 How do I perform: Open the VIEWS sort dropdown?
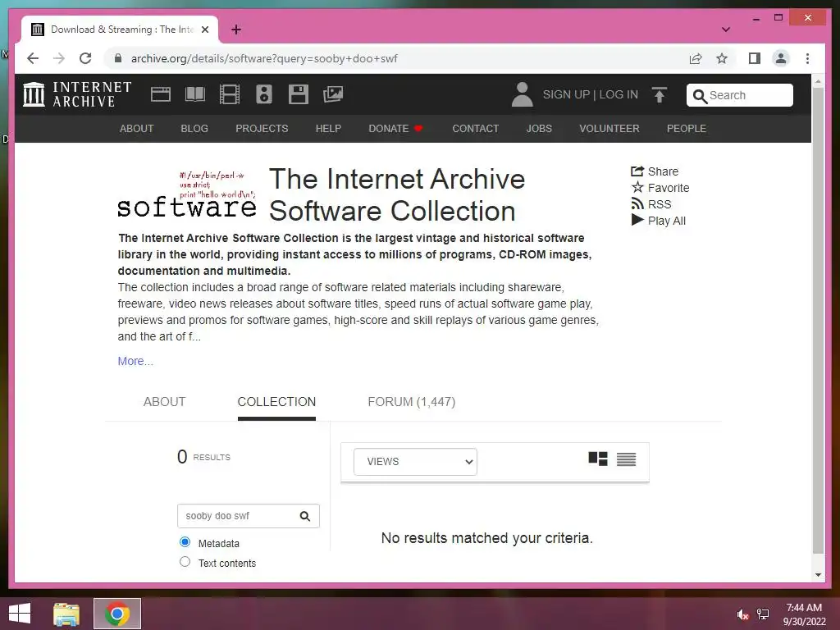pos(415,462)
